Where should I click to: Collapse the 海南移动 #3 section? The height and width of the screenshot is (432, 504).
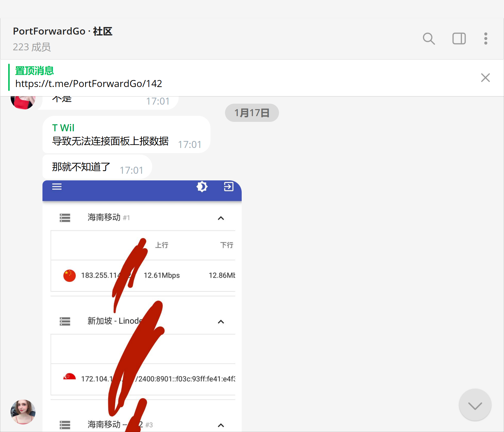point(221,425)
